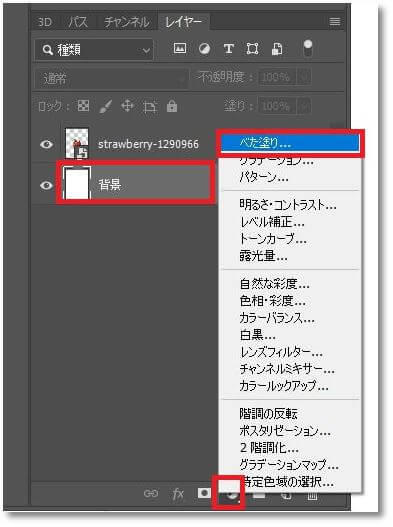
Task: Click the lock image pixels brush icon
Action: 106,107
